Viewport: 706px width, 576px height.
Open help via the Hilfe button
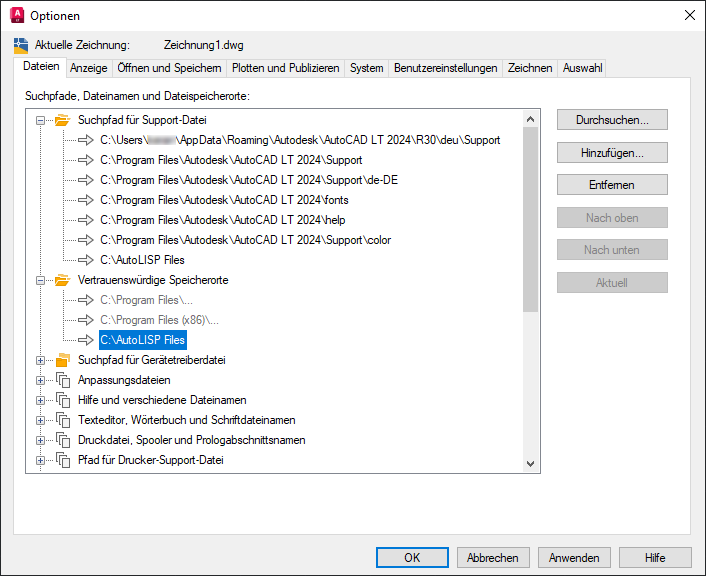click(x=655, y=558)
